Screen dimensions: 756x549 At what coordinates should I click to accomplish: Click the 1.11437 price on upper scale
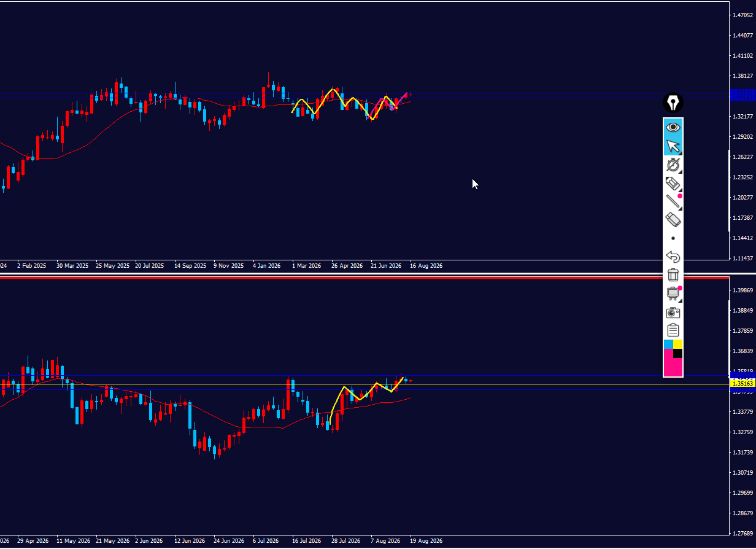click(x=742, y=259)
